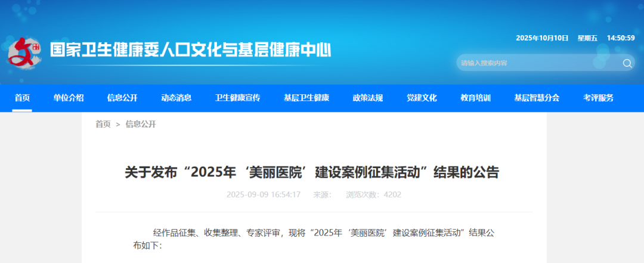The image size is (644, 263).
Task: Click the 2025年10月10日 date in the header
Action: click(x=542, y=38)
